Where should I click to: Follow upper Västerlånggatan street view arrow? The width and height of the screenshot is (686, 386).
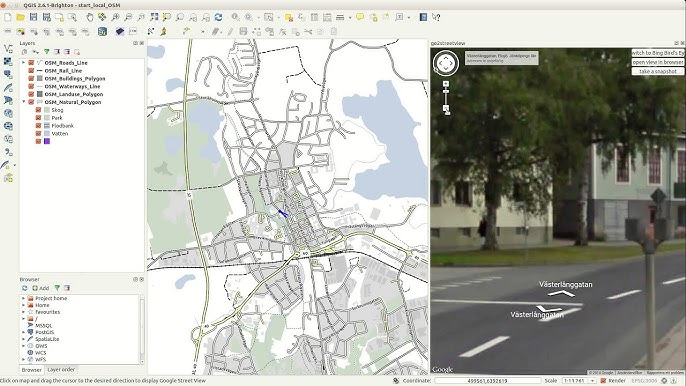pyautogui.click(x=561, y=293)
